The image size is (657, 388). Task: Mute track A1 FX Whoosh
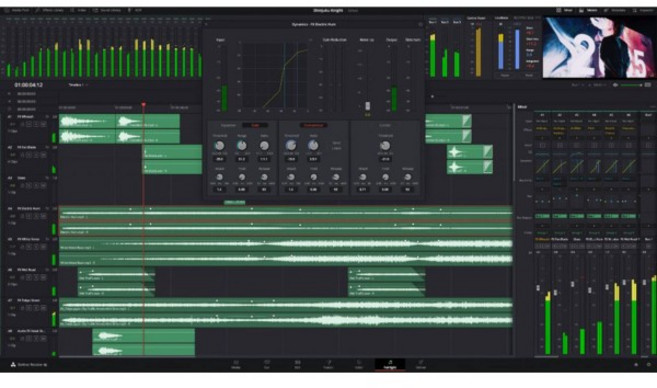[x=44, y=124]
